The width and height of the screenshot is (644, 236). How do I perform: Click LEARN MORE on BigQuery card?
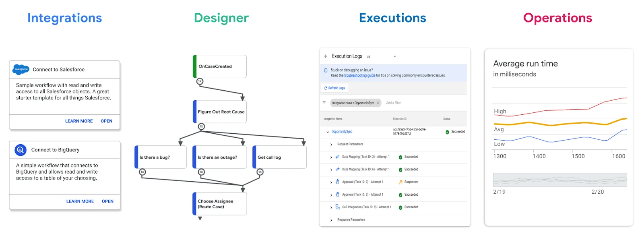tap(80, 201)
